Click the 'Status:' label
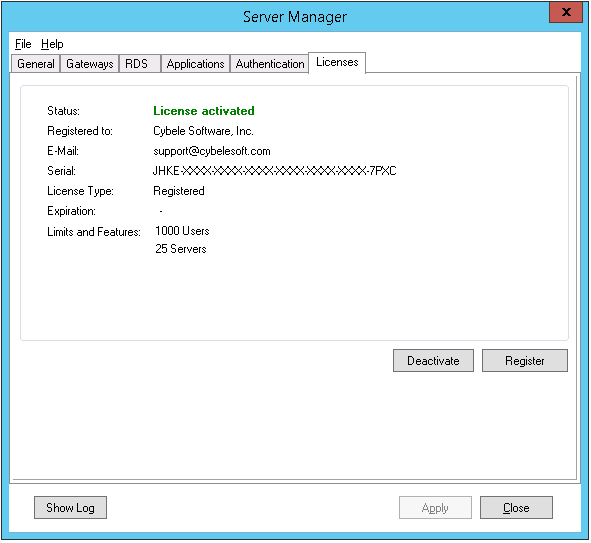The height and width of the screenshot is (543, 591). [63, 111]
